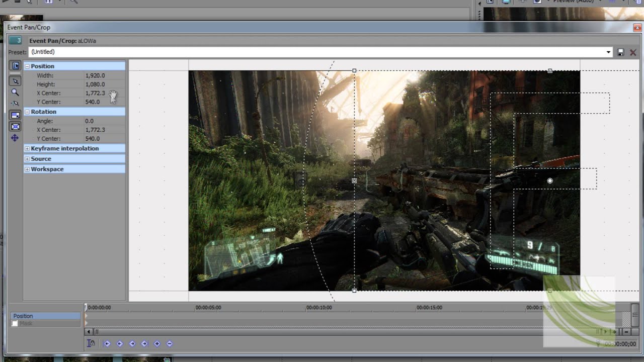
Task: Save preset with the floppy disk icon
Action: 621,52
